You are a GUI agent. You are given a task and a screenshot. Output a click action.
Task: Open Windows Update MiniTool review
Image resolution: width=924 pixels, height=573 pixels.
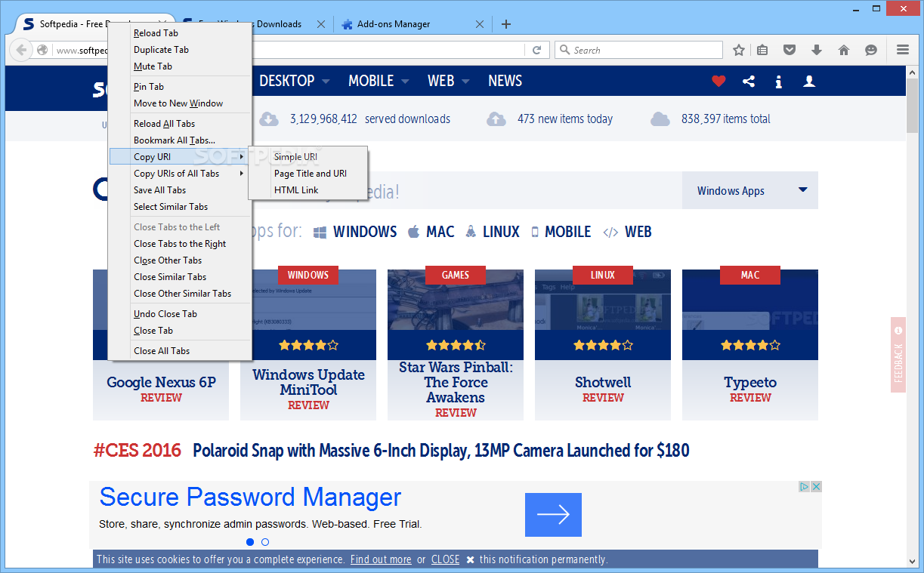tap(308, 344)
